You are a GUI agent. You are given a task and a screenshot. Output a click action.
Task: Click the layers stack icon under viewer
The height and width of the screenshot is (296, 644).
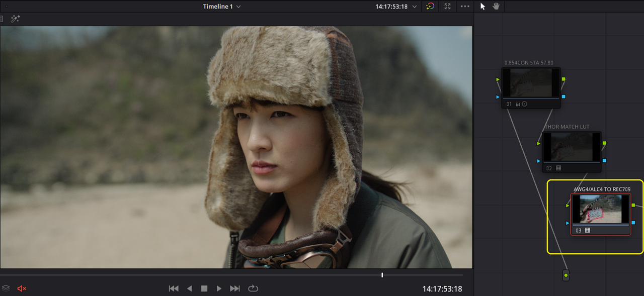click(6, 288)
